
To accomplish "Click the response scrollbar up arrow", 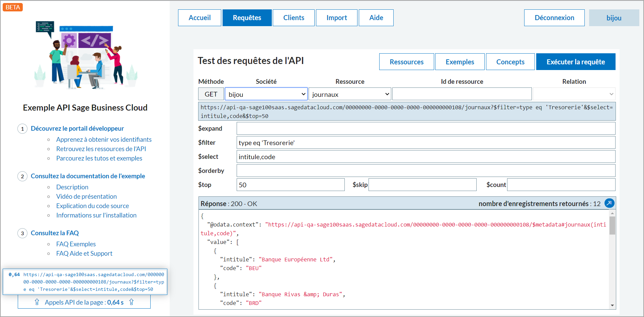I will 612,213.
